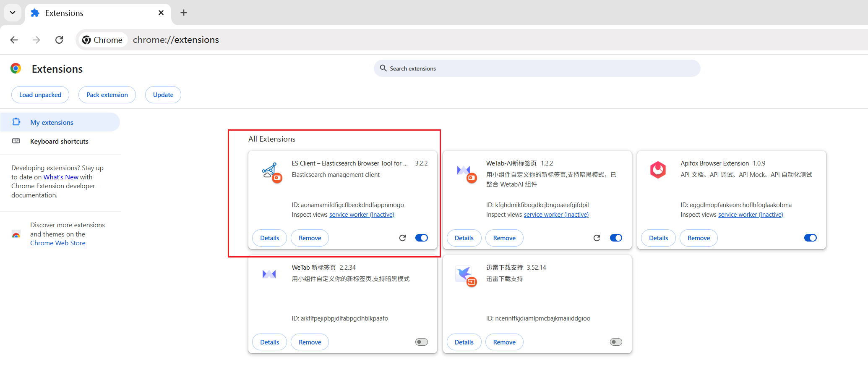Open Keyboard shortcuts sidebar item
Image resolution: width=868 pixels, height=381 pixels.
[x=60, y=141]
